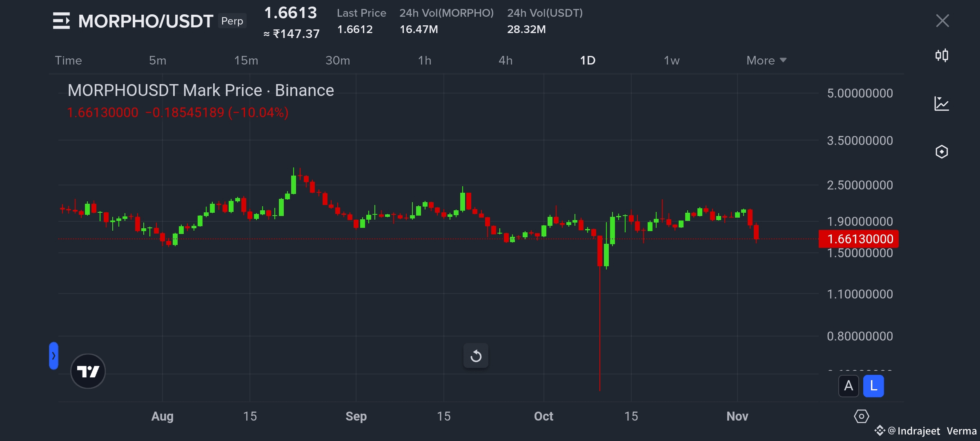Click the 1h interval button
This screenshot has width=980, height=441.
pyautogui.click(x=424, y=60)
